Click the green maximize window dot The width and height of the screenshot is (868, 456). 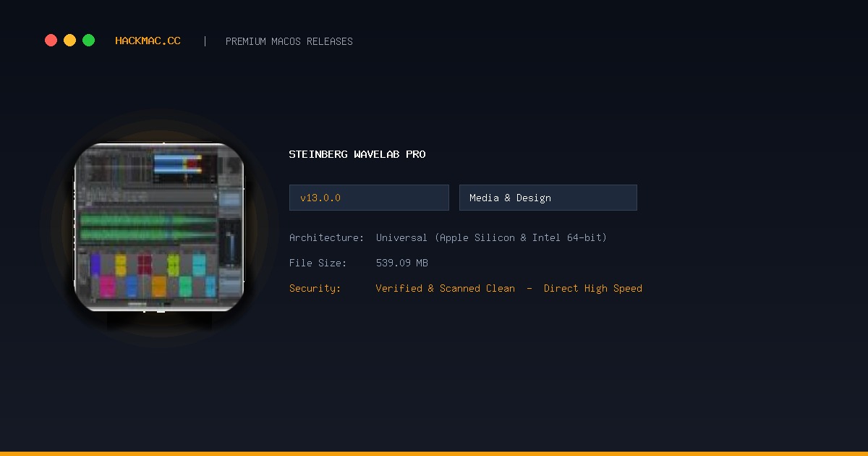88,41
